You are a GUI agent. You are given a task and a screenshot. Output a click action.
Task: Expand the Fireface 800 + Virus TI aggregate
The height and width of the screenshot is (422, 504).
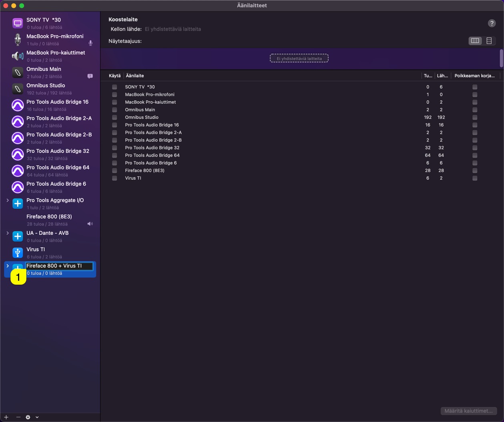pyautogui.click(x=8, y=266)
